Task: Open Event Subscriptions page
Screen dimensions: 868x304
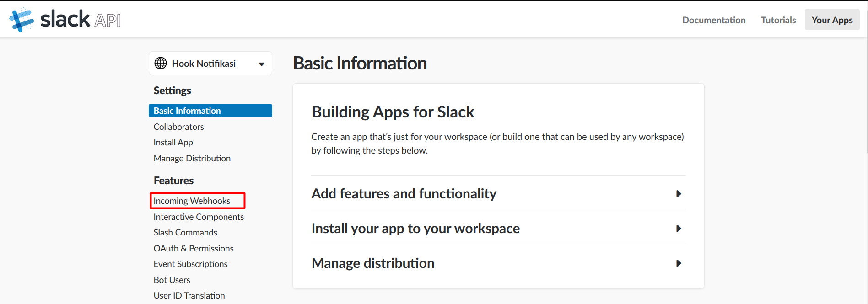Action: tap(191, 264)
